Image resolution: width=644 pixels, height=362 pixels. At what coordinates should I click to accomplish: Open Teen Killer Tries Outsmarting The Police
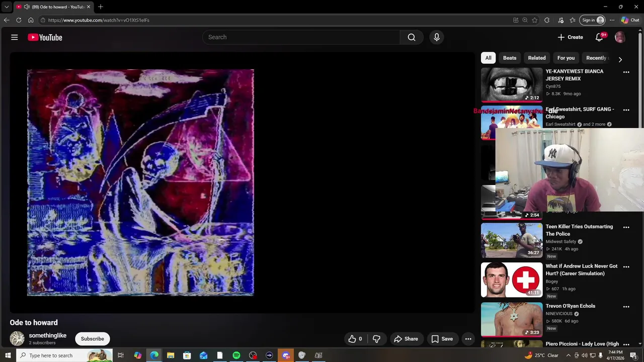[579, 230]
